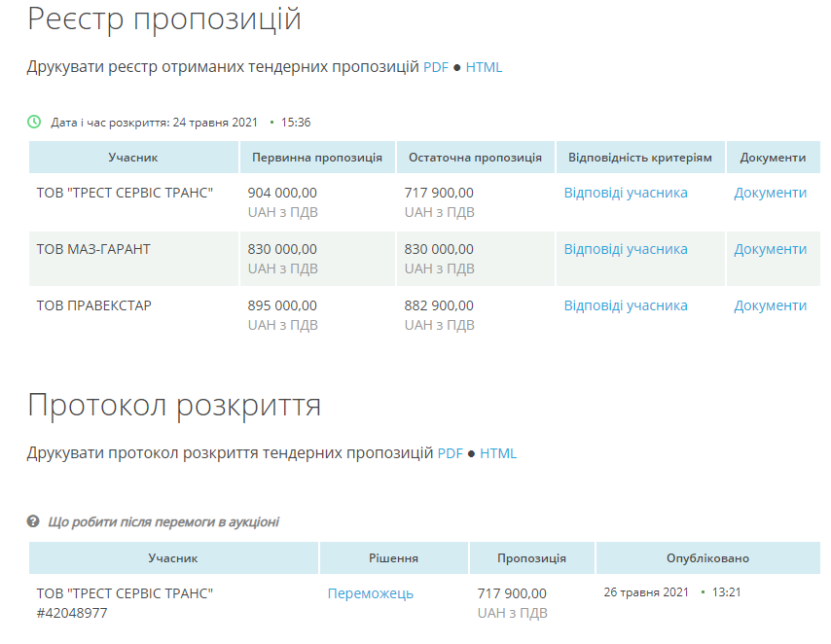Click the Документи column header
This screenshot has height=644, width=831.
(773, 158)
